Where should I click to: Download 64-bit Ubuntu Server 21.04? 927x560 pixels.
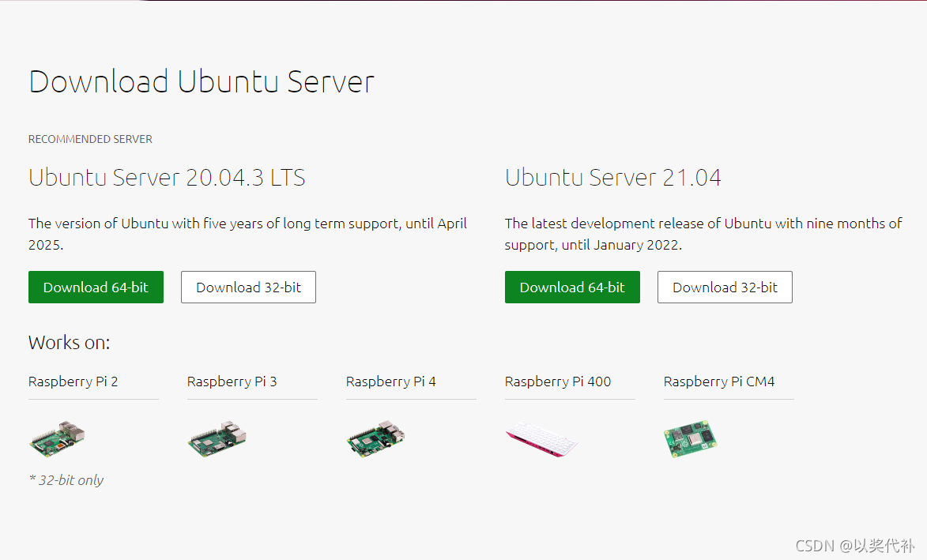[572, 287]
